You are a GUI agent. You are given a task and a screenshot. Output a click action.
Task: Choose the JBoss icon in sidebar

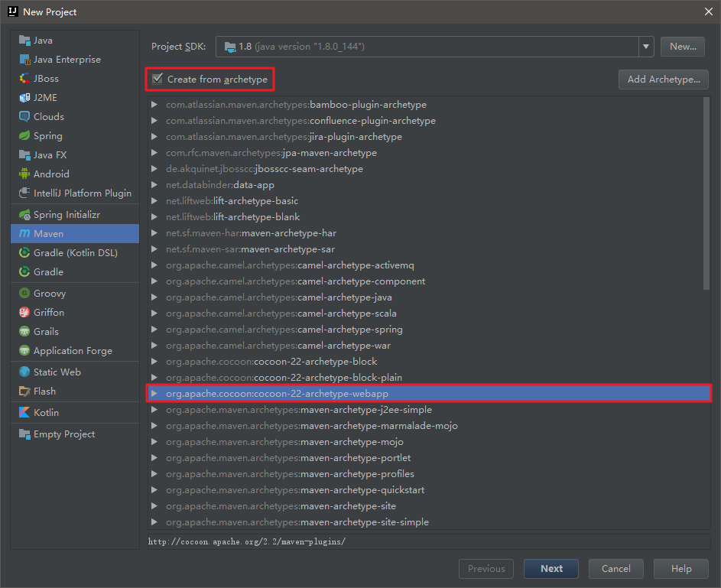[x=24, y=79]
